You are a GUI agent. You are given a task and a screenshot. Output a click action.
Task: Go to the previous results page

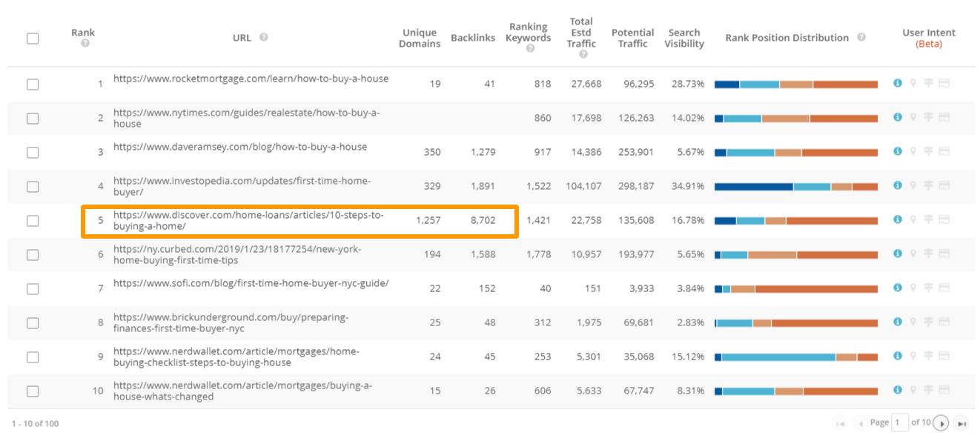click(x=861, y=424)
